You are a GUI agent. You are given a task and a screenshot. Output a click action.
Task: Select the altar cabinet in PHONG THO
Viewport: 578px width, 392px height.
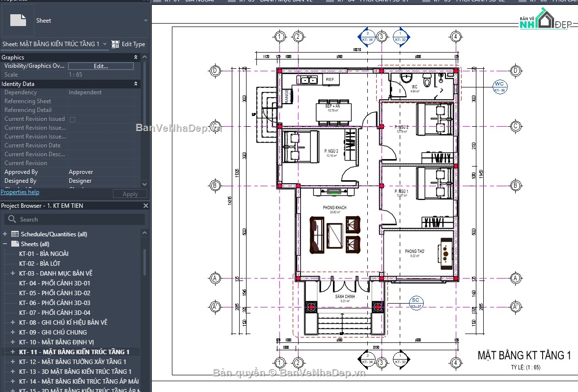445,253
